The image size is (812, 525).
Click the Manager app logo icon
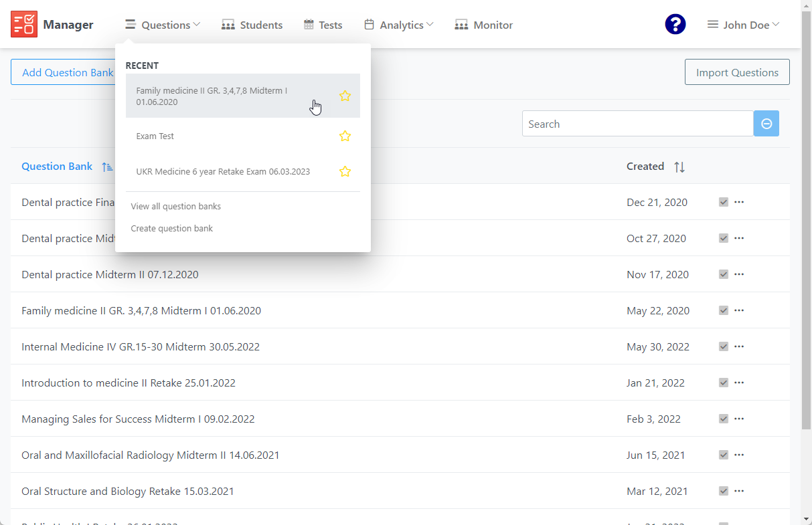coord(24,25)
